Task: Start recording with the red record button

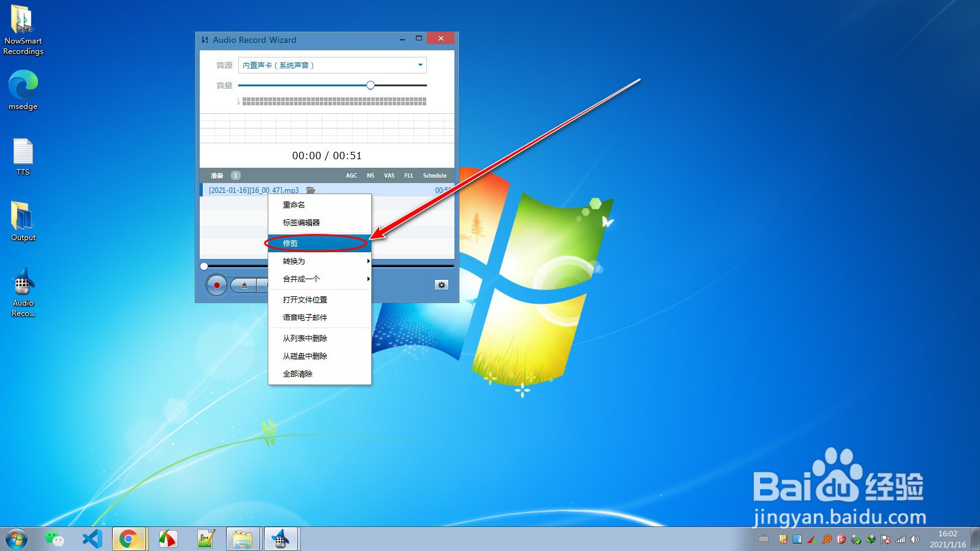Action: click(216, 285)
